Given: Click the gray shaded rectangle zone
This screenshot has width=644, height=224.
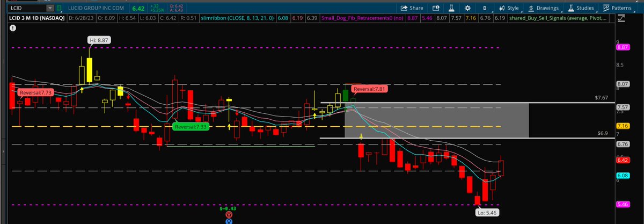Looking at the screenshot, I should [436, 120].
